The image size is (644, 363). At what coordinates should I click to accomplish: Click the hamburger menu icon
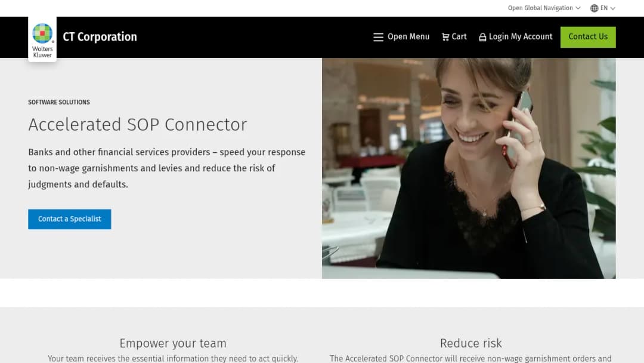[x=378, y=38]
